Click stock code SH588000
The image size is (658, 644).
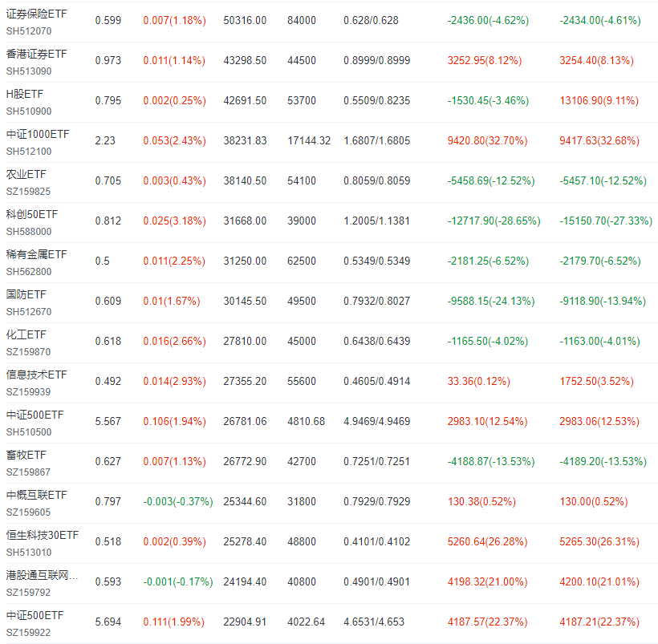(x=29, y=232)
